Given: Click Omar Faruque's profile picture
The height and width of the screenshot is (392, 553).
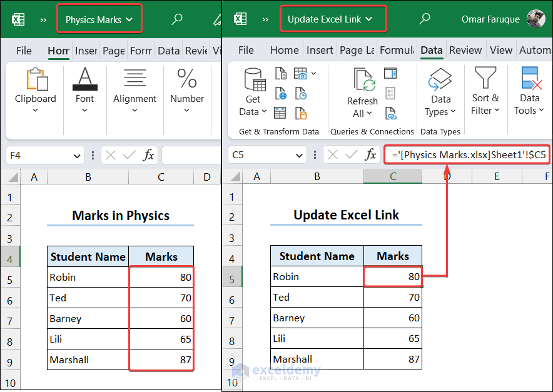Looking at the screenshot, I should pyautogui.click(x=537, y=19).
